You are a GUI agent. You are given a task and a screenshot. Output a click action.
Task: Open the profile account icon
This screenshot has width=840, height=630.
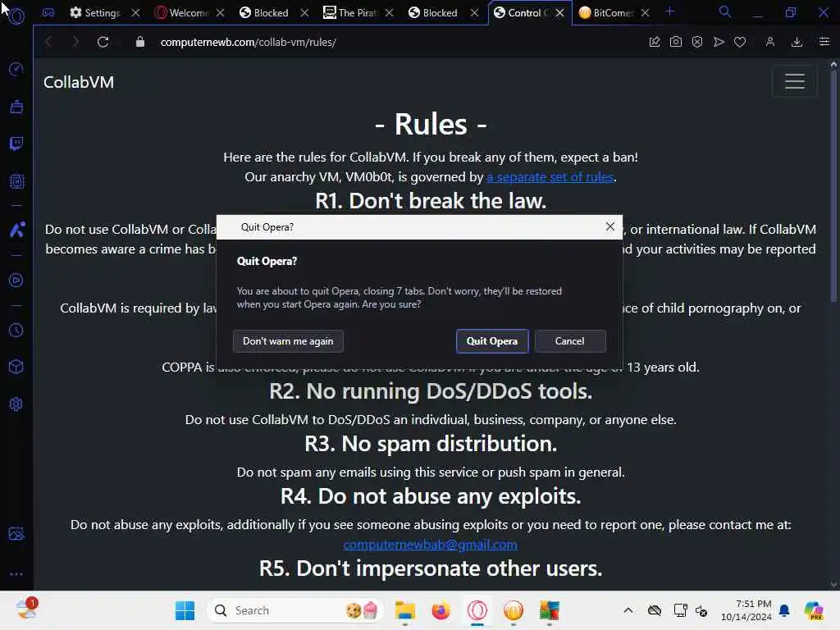tap(769, 42)
